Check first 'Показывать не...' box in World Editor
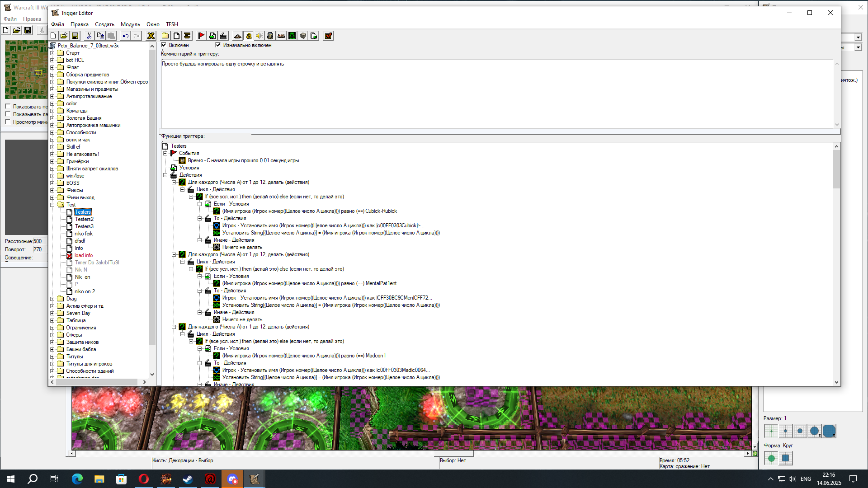The width and height of the screenshot is (868, 488). [8, 107]
